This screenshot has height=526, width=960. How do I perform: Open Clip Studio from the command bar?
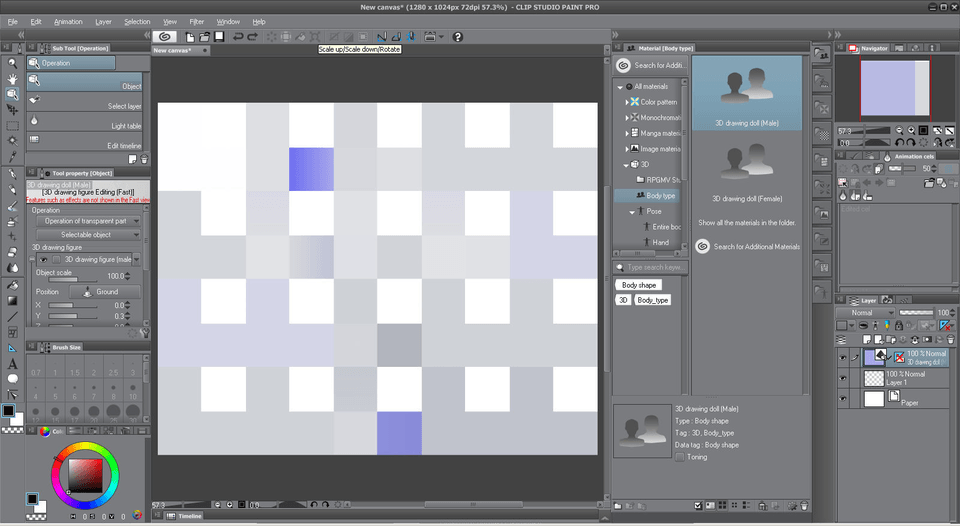click(164, 37)
